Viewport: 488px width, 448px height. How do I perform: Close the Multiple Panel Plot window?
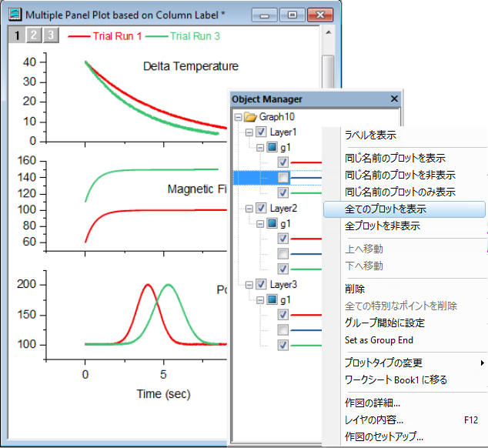pos(320,15)
